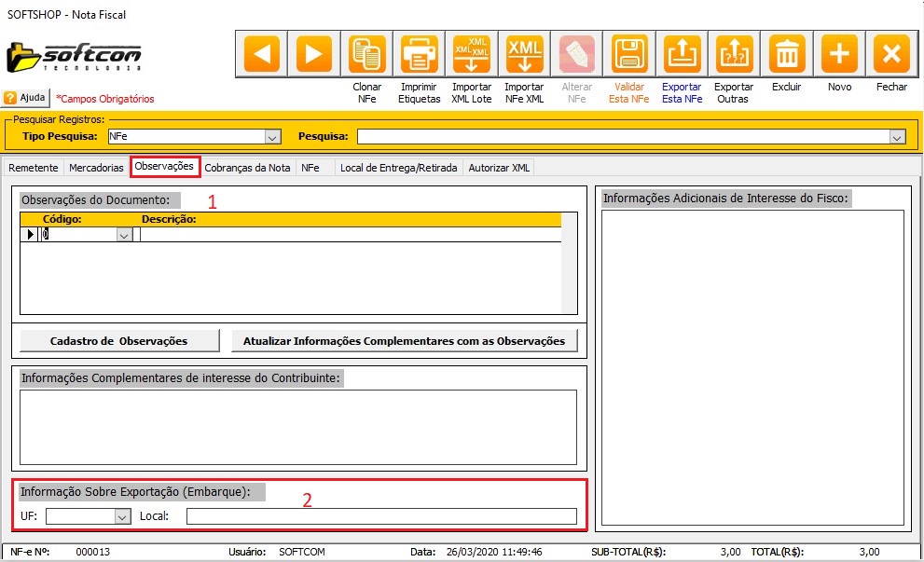The image size is (924, 562).
Task: Go to the next record arrow
Action: click(x=314, y=54)
